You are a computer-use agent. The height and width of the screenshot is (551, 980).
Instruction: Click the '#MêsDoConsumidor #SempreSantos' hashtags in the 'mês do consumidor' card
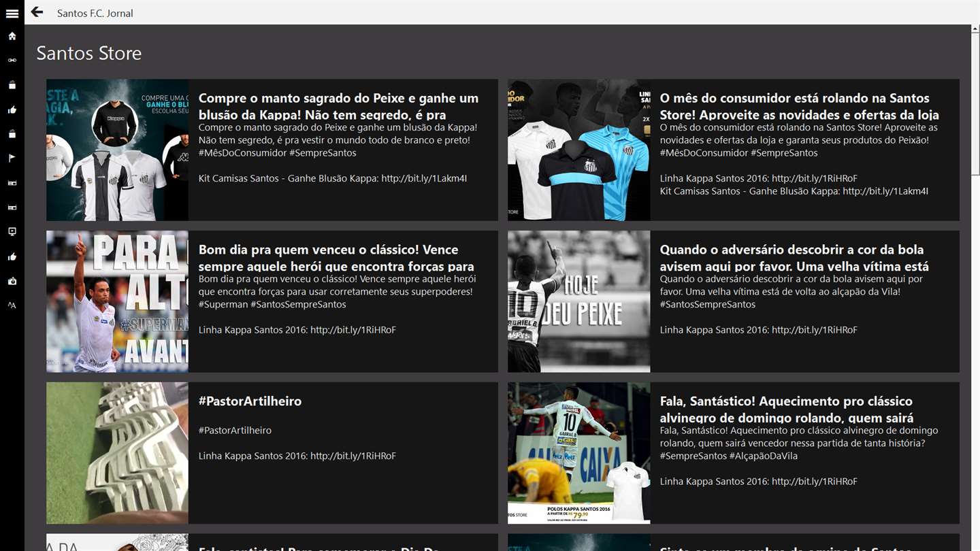tap(739, 153)
